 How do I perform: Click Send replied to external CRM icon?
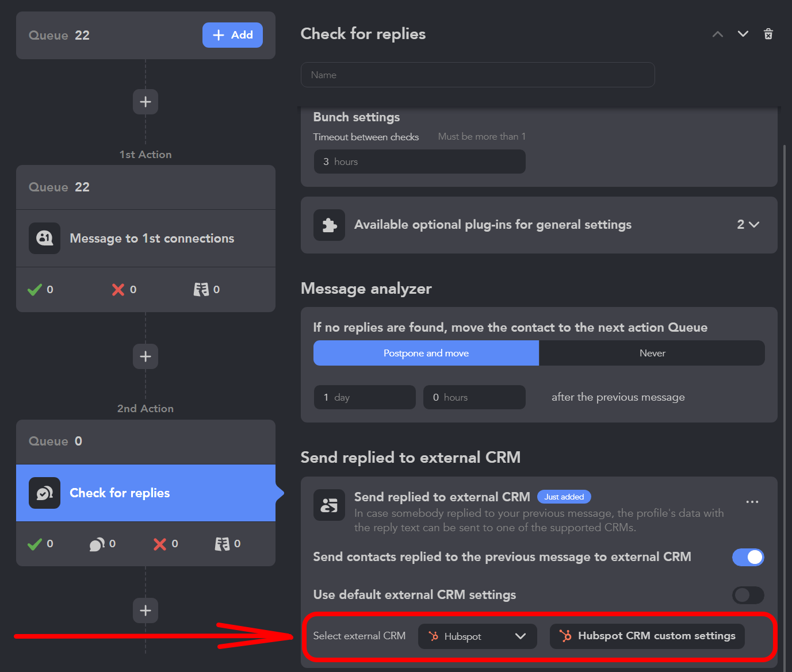(329, 505)
